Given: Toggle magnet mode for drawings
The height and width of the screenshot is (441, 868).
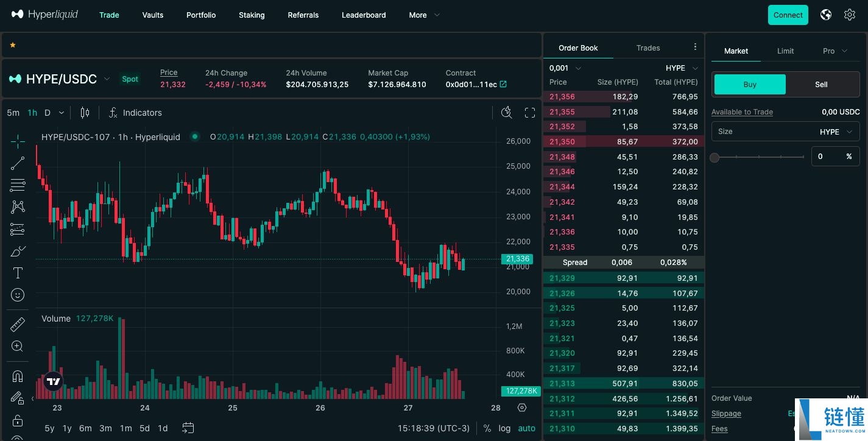Looking at the screenshot, I should [x=18, y=376].
